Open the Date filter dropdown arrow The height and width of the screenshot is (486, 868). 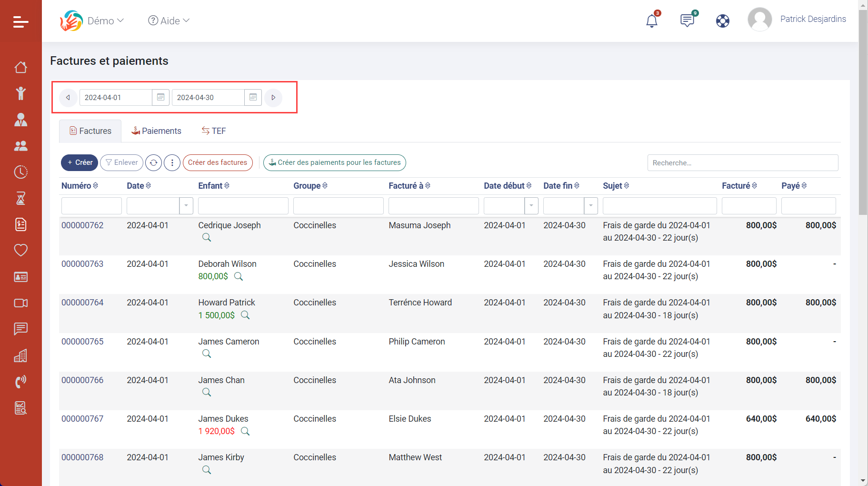(x=186, y=206)
